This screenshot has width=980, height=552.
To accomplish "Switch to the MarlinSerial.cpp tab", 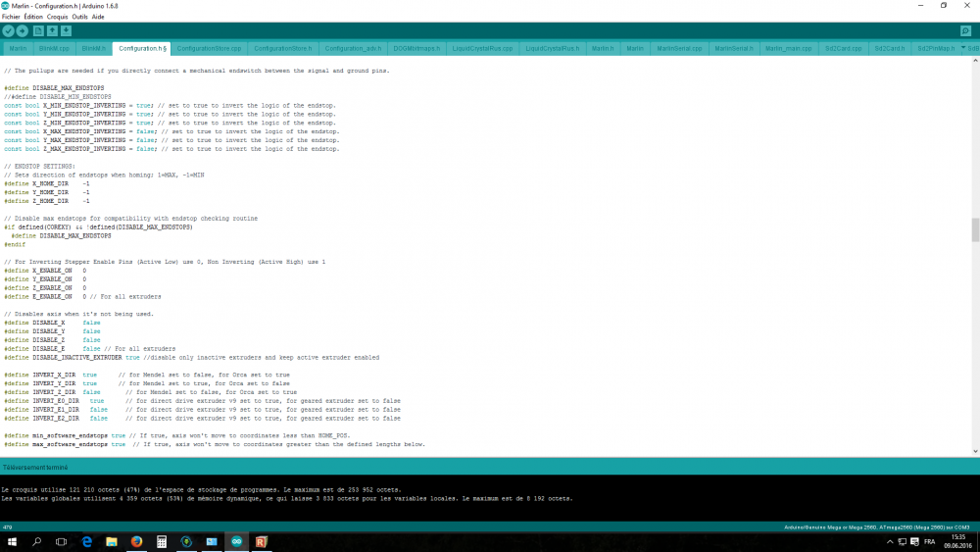I will coord(679,48).
